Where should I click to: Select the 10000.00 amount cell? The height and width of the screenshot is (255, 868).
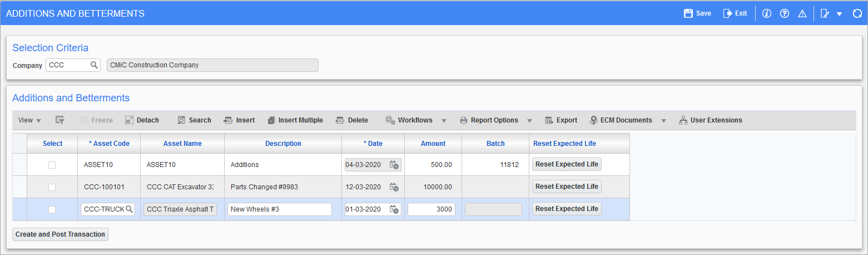click(433, 187)
